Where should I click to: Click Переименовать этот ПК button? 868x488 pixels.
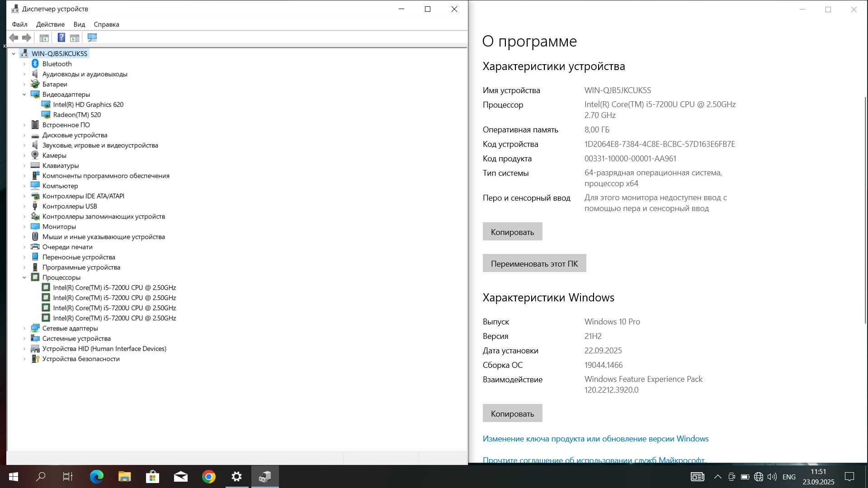(534, 263)
